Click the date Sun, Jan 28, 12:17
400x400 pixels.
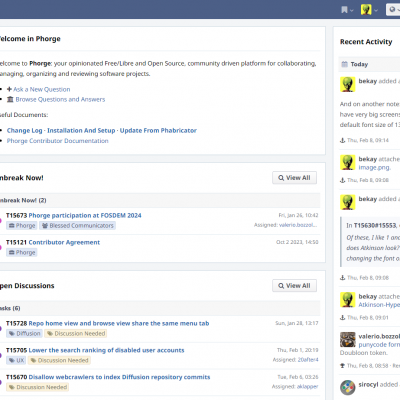[297, 323]
